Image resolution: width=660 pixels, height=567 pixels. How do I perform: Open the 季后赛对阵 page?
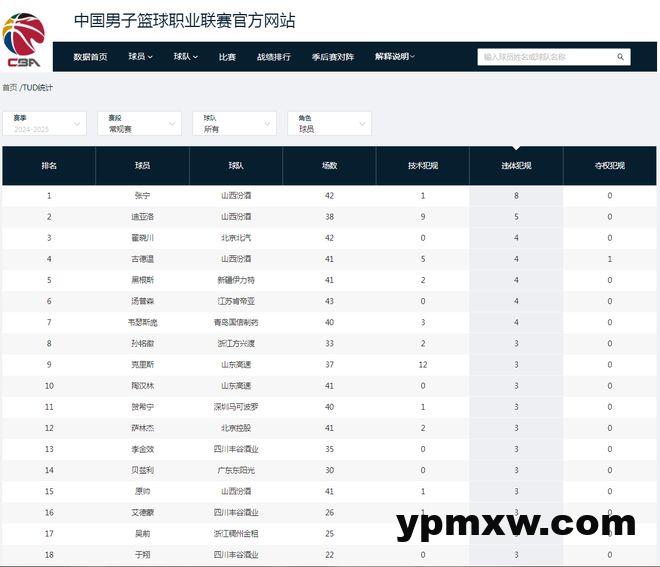tap(332, 57)
